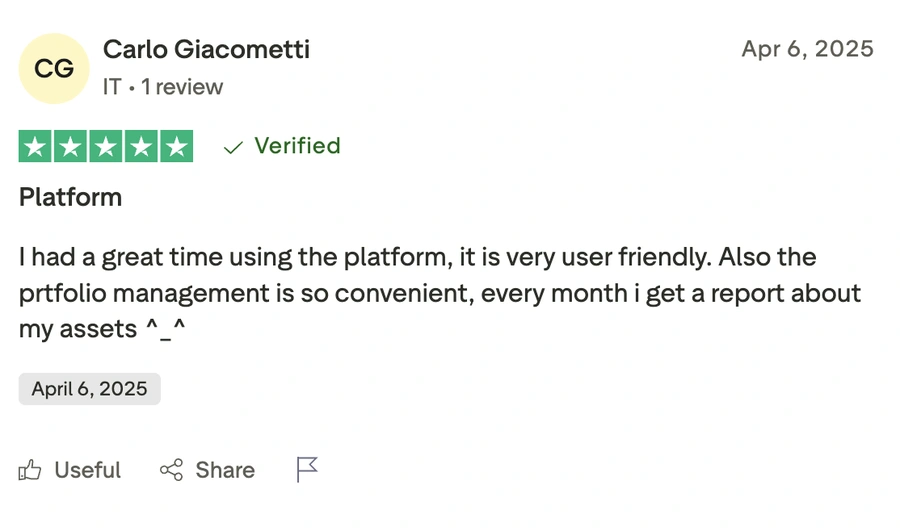Click the Verified checkmark icon
The width and height of the screenshot is (900, 531).
[233, 147]
